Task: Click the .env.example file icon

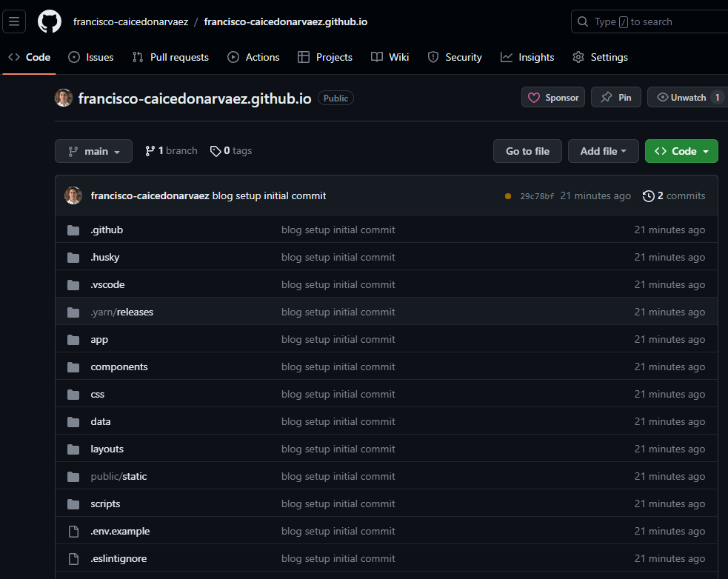Action: 73,531
